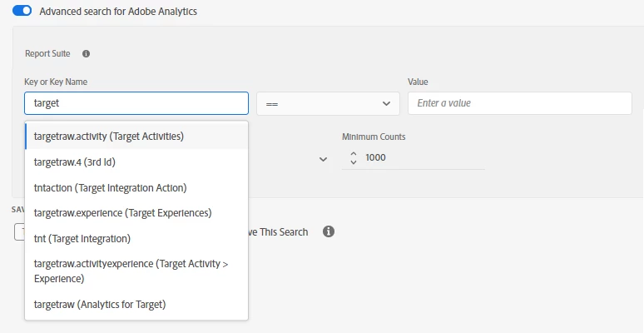644x333 pixels.
Task: Open the Save This Search info icon
Action: [328, 231]
